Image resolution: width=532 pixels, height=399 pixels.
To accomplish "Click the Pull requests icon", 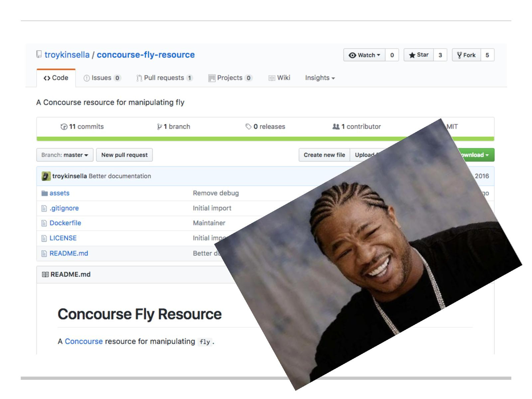I will click(139, 78).
